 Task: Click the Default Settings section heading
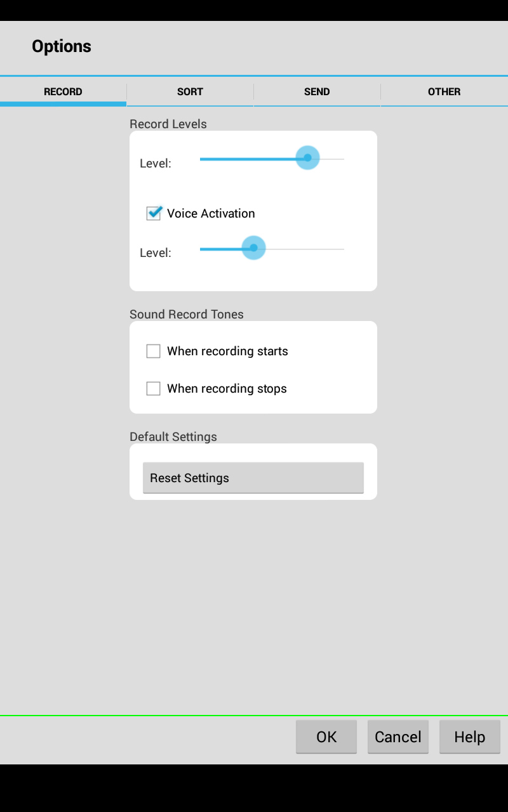173,437
